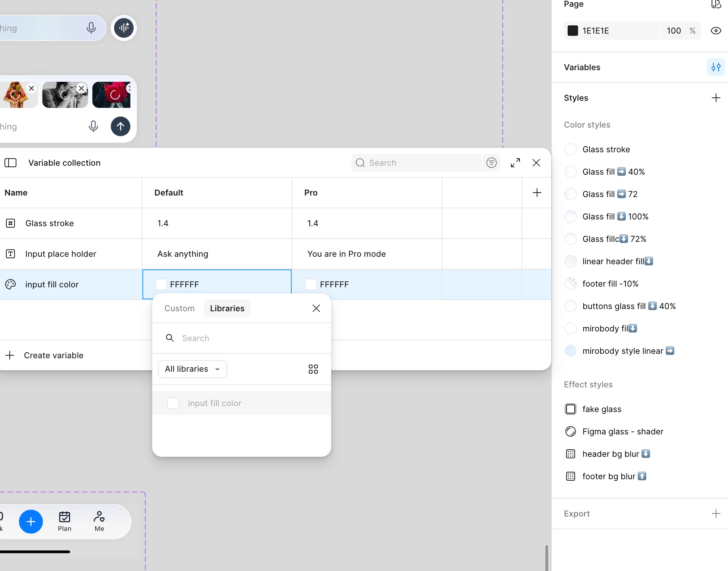Add a new variable mode column
The width and height of the screenshot is (728, 571).
tap(537, 193)
